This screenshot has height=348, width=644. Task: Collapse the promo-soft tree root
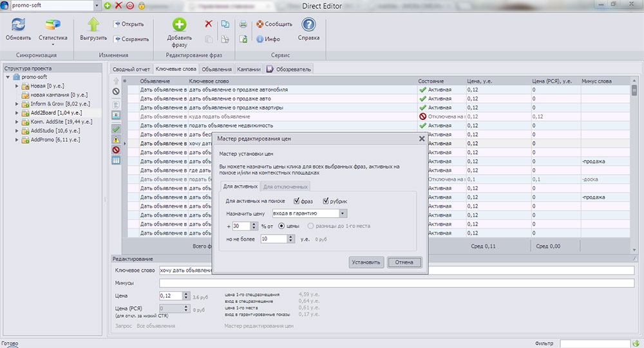click(x=8, y=77)
